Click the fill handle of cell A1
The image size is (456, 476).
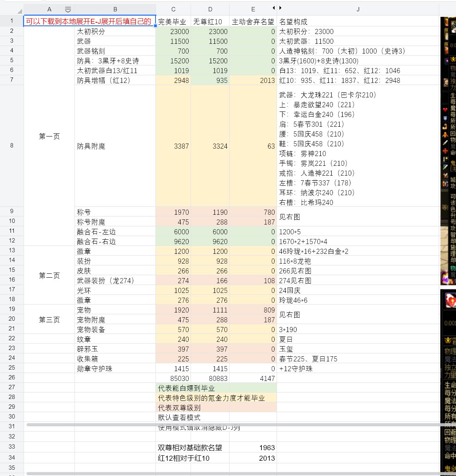click(x=156, y=26)
